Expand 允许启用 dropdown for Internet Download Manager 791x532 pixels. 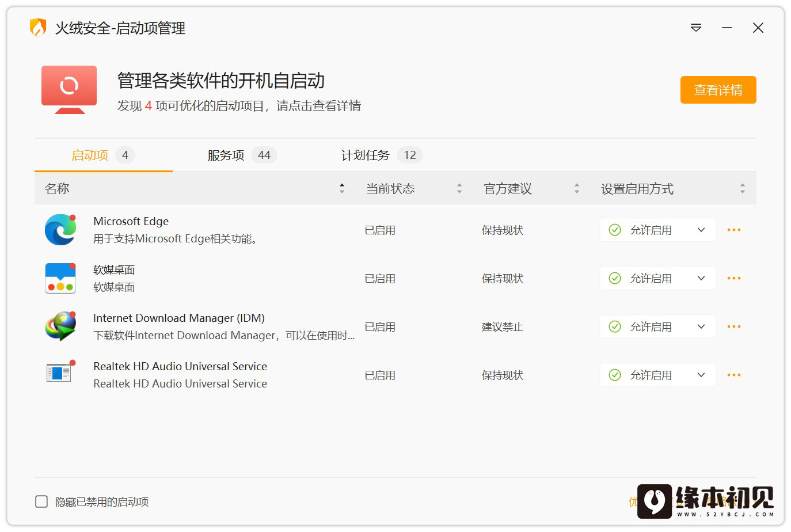(658, 326)
